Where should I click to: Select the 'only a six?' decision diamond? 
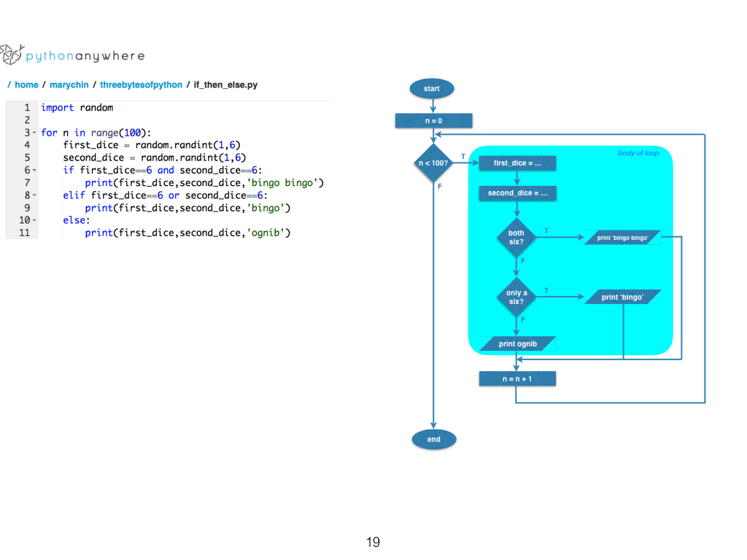[516, 297]
